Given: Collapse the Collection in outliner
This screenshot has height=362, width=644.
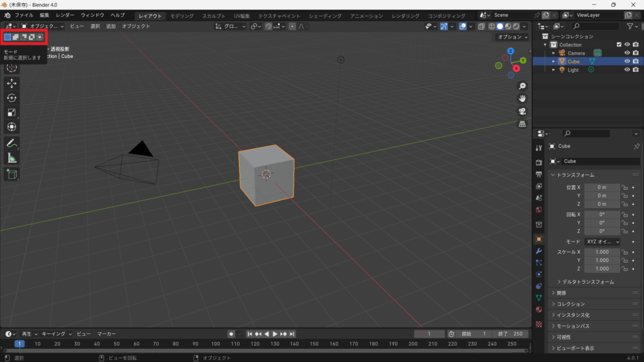Looking at the screenshot, I should point(545,45).
